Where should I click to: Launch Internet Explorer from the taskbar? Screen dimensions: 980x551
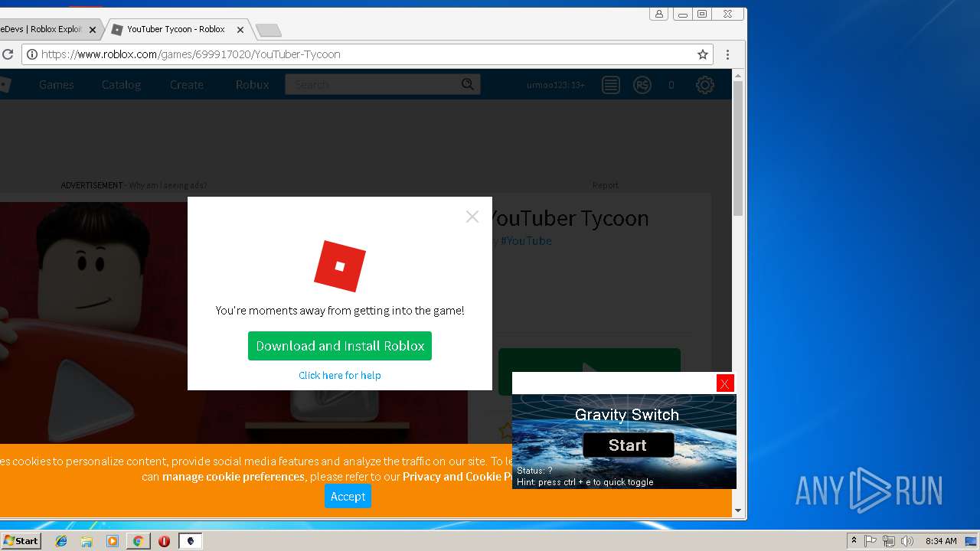(x=61, y=541)
